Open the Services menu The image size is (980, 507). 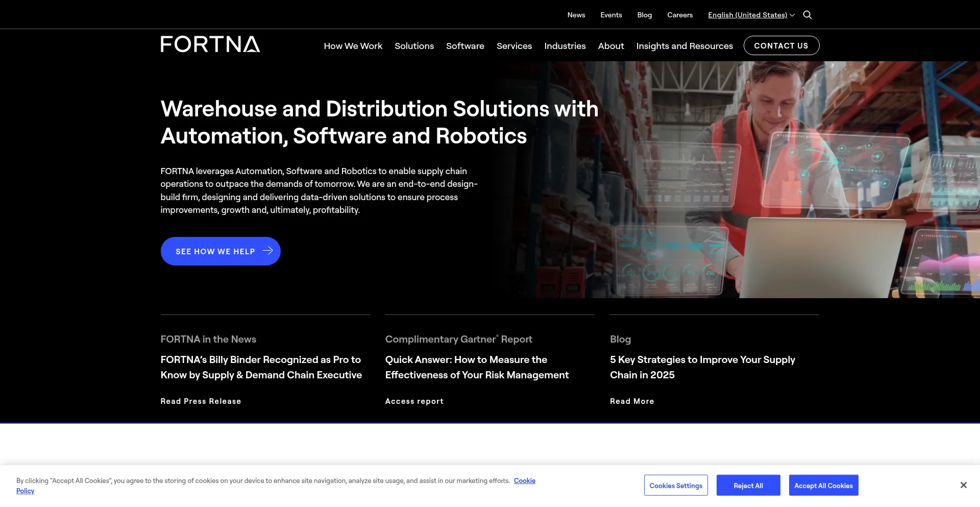click(x=514, y=46)
